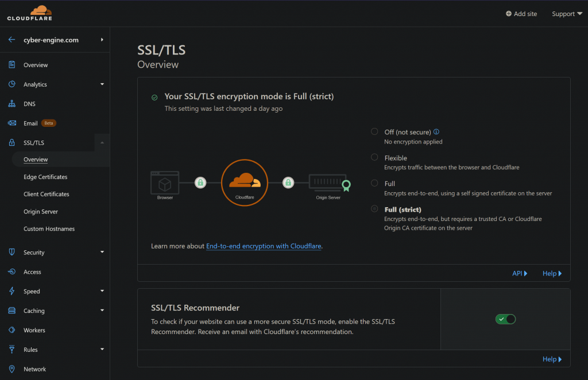The width and height of the screenshot is (588, 380).
Task: Click the back arrow beside cyber-engine.com
Action: point(11,40)
